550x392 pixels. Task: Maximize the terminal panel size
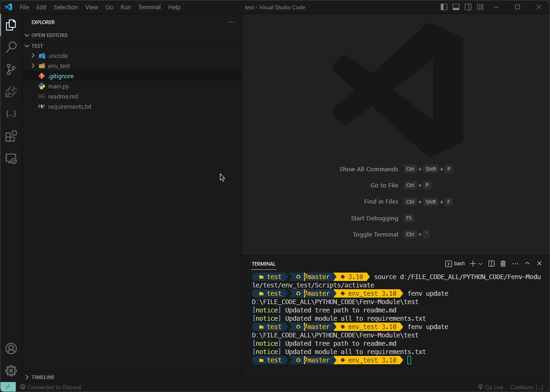pos(527,264)
